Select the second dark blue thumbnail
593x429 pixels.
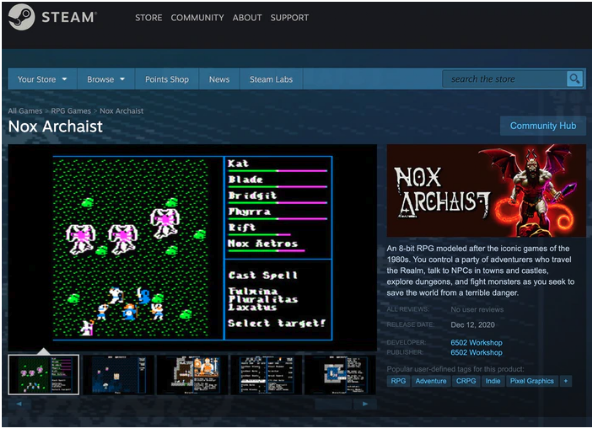coord(118,375)
